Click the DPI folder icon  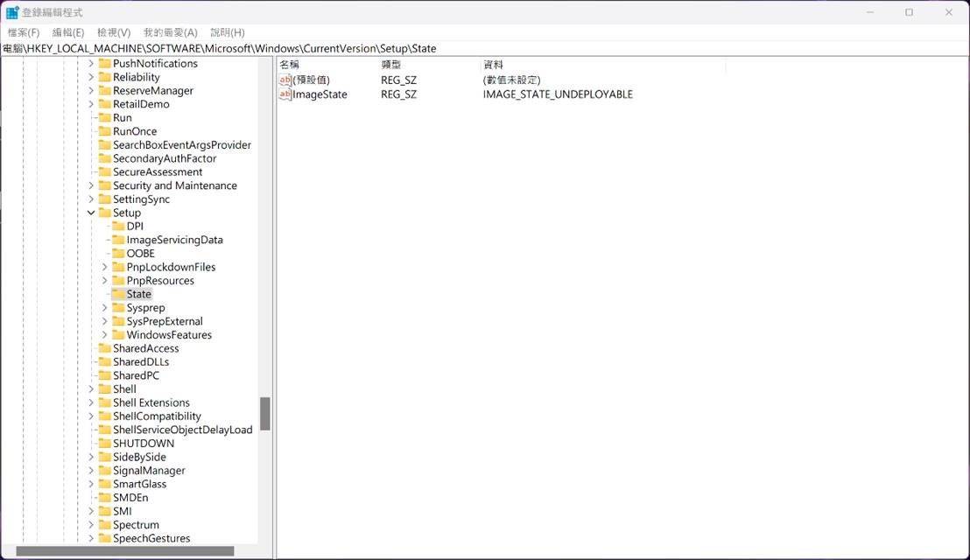[x=118, y=227]
